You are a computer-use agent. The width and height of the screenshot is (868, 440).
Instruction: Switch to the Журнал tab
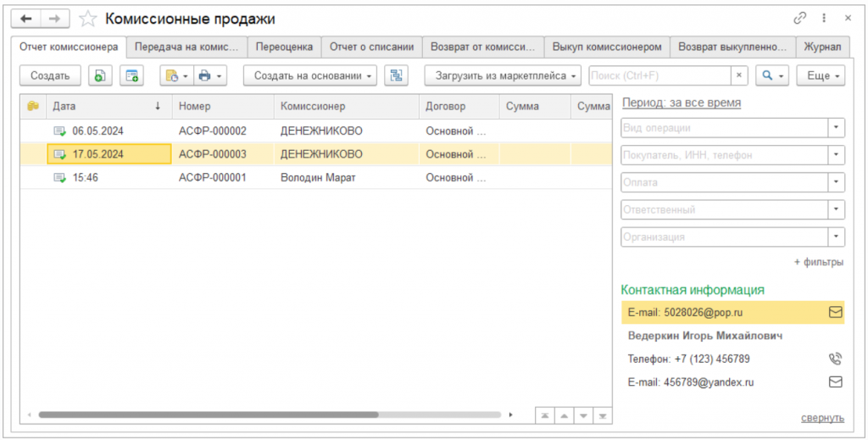tap(822, 47)
